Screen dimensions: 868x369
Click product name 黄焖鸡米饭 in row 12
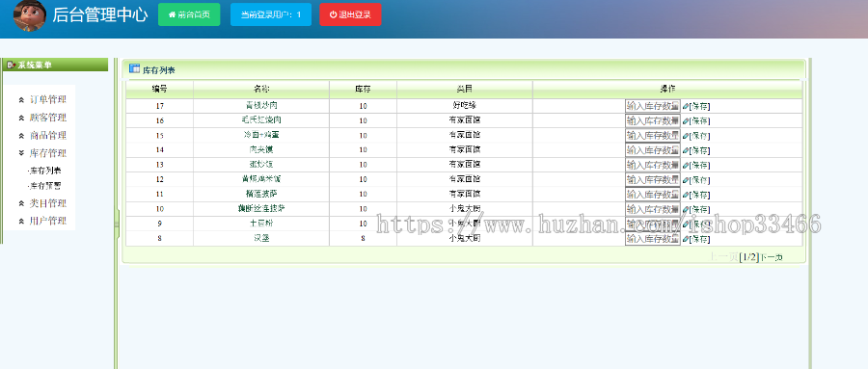coord(261,179)
